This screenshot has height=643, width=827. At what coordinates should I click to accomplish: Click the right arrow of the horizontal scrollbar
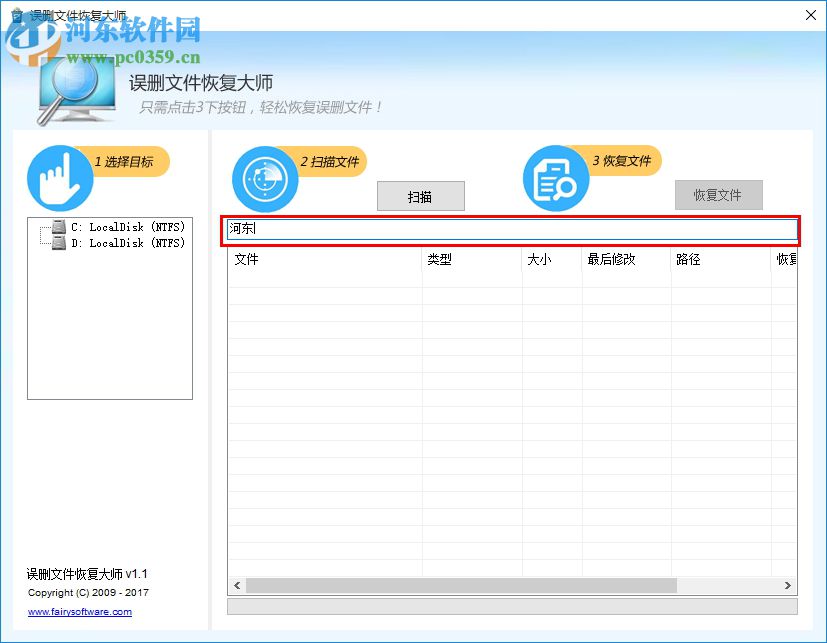tap(785, 585)
